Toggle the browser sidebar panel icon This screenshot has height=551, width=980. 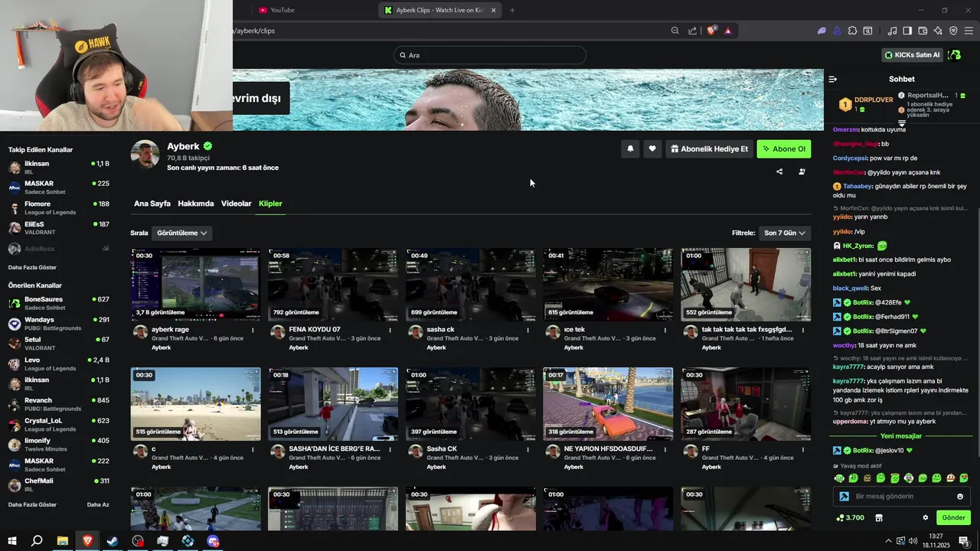tap(907, 31)
